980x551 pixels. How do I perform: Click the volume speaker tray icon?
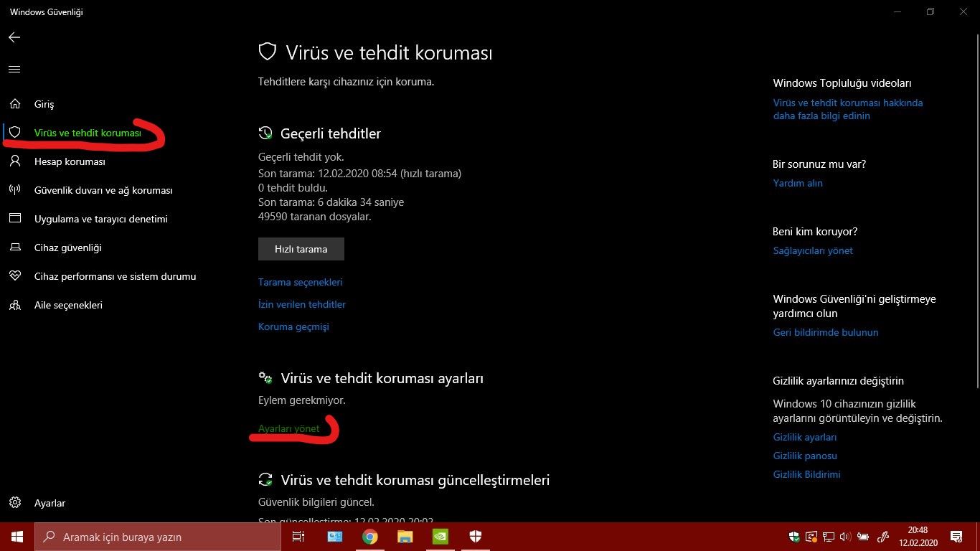click(845, 537)
